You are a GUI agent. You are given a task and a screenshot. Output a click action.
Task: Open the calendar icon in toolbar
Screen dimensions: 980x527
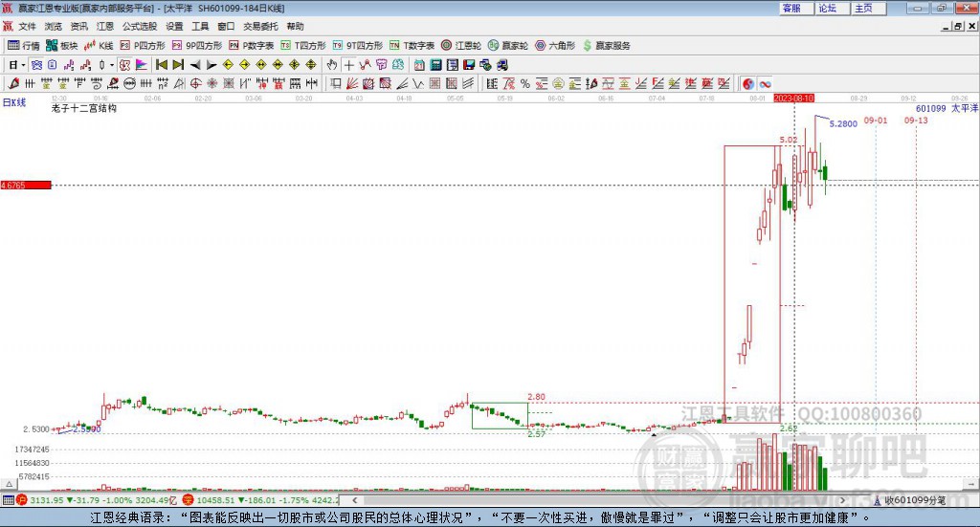pos(419,65)
